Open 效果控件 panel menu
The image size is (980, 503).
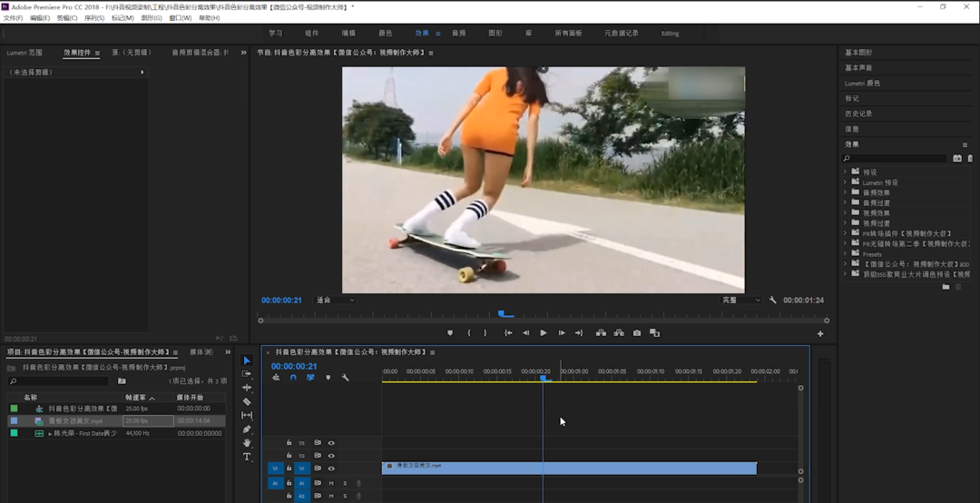[97, 54]
